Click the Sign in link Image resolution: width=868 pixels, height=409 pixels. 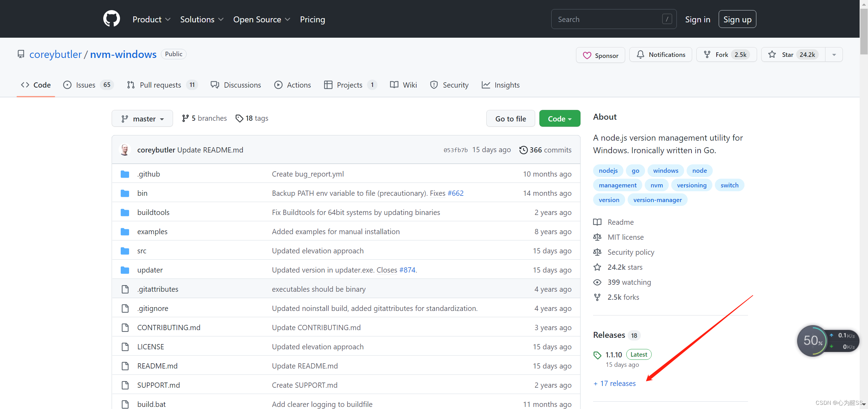pyautogui.click(x=698, y=20)
